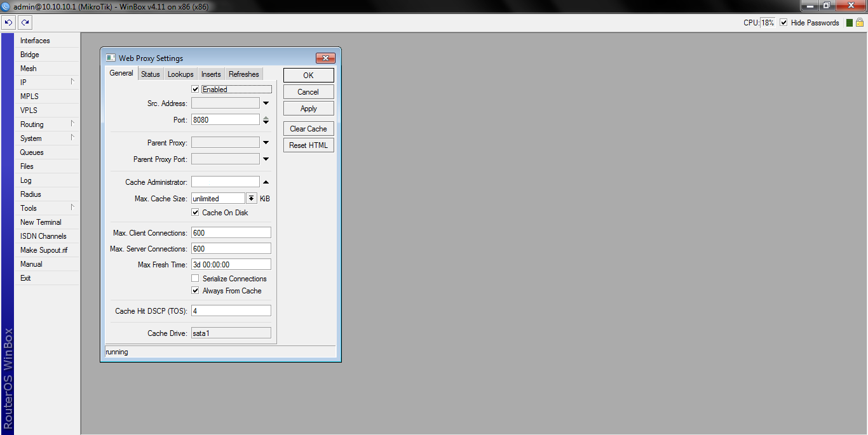Click the Port field stepper arrows
This screenshot has width=868, height=435.
[266, 120]
